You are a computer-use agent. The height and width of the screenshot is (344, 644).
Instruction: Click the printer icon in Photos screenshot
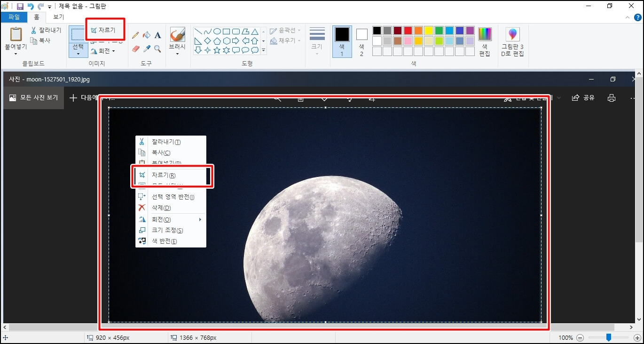[611, 98]
